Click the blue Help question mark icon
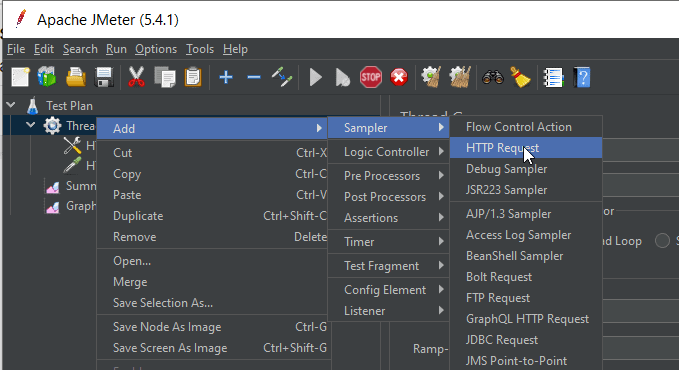This screenshot has width=679, height=370. [582, 78]
